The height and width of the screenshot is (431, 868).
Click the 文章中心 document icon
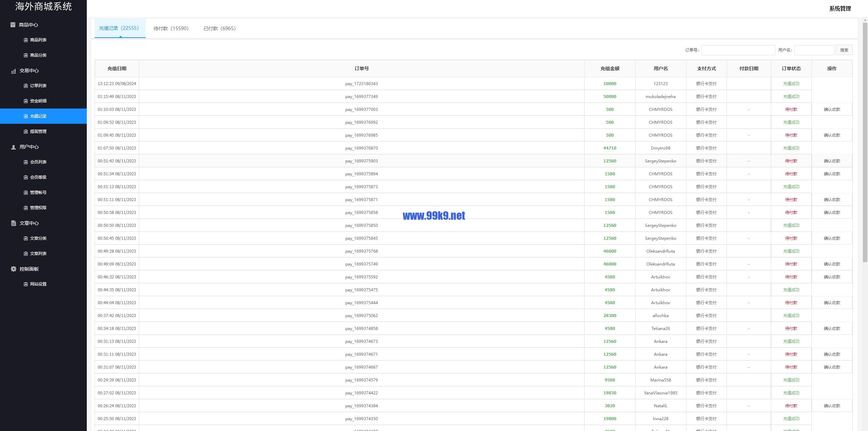tap(14, 223)
